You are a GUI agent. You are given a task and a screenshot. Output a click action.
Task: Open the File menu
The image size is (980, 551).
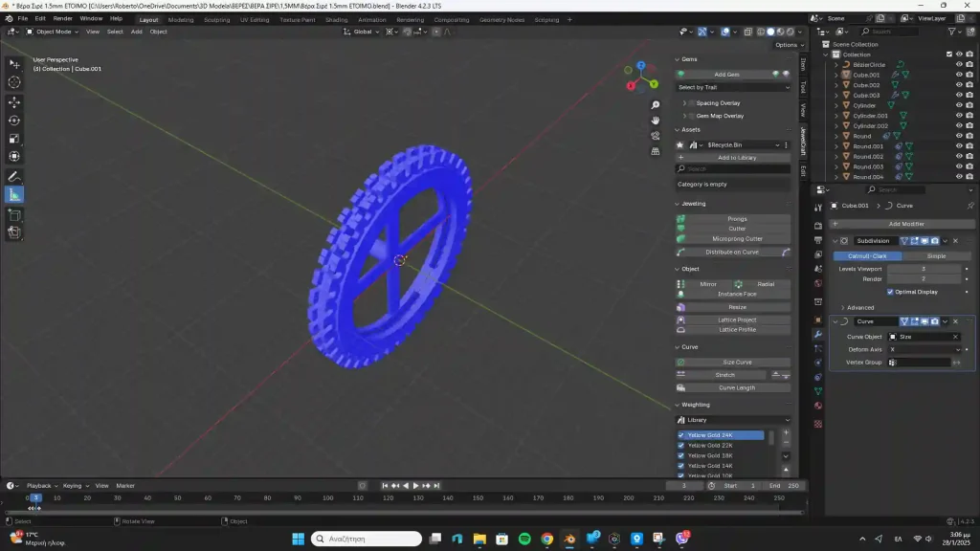point(23,19)
